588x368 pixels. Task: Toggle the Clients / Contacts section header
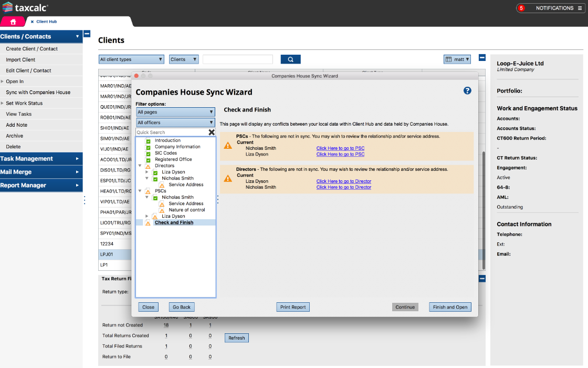[41, 36]
